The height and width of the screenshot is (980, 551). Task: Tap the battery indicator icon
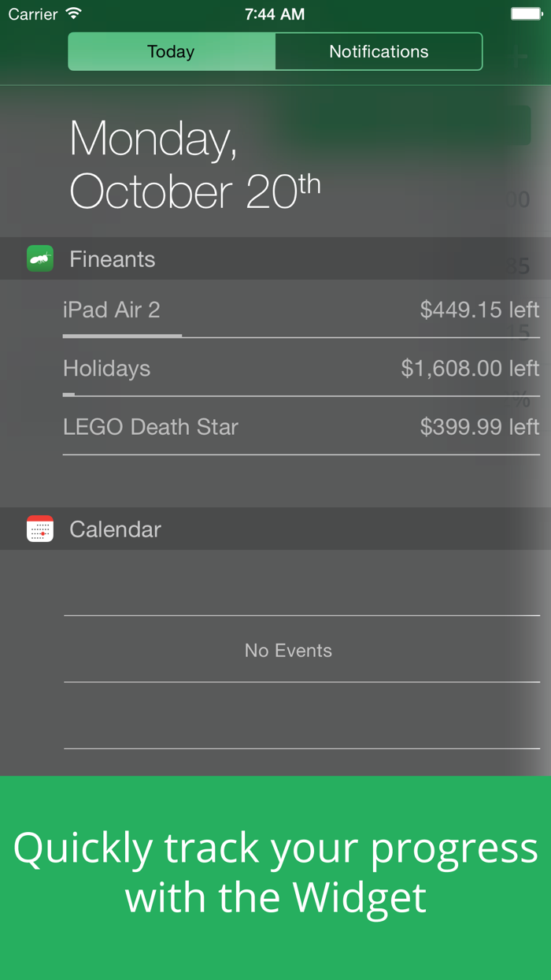[527, 13]
